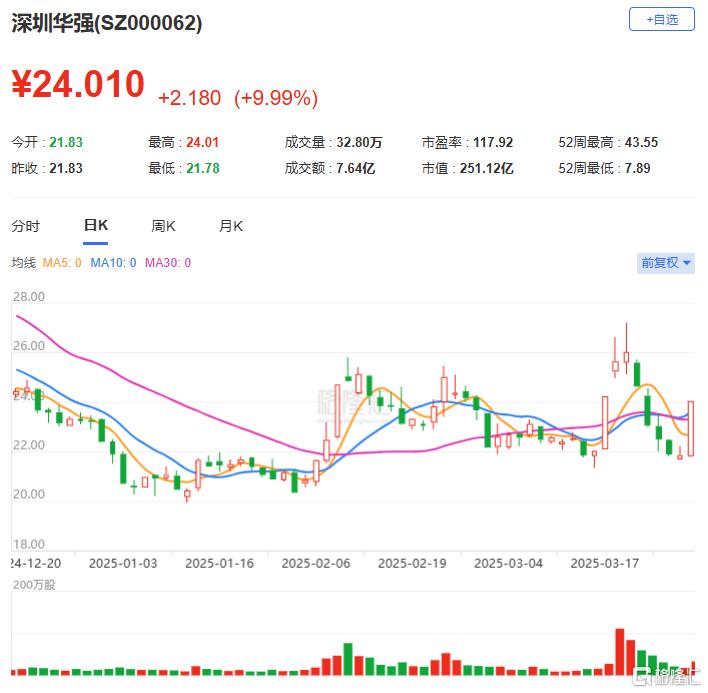Click the 2025-03-17 date axis label
708x693 pixels.
(x=605, y=563)
